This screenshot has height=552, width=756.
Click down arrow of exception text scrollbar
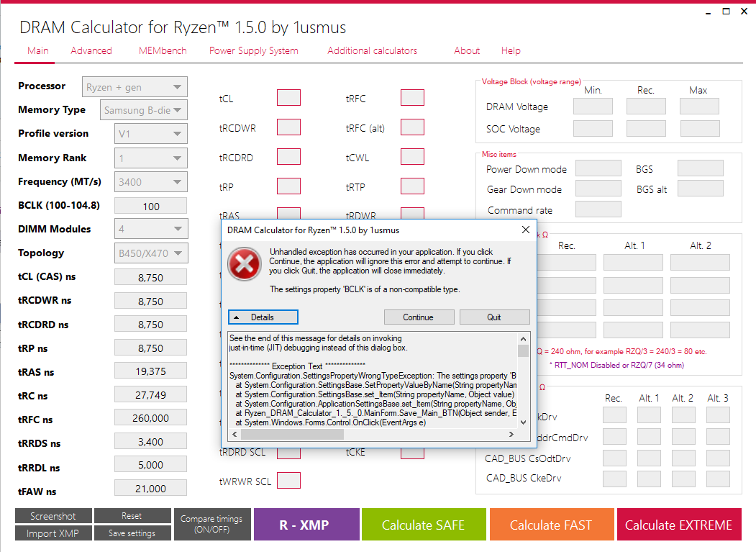point(523,422)
